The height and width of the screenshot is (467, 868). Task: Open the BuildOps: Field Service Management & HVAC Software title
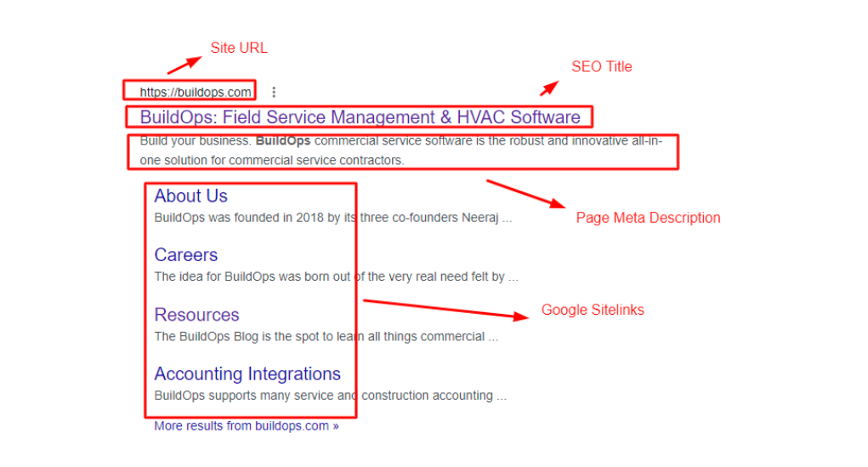point(360,117)
